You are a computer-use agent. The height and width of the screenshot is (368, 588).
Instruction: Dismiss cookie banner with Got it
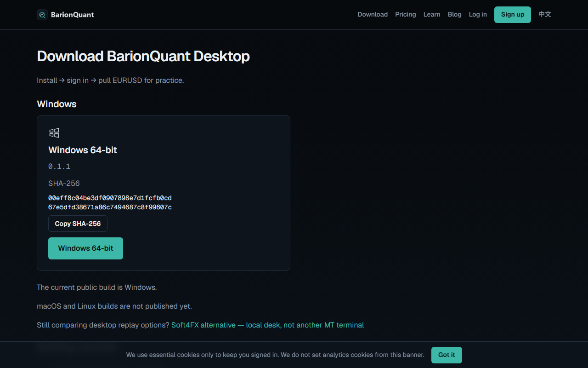click(x=447, y=355)
